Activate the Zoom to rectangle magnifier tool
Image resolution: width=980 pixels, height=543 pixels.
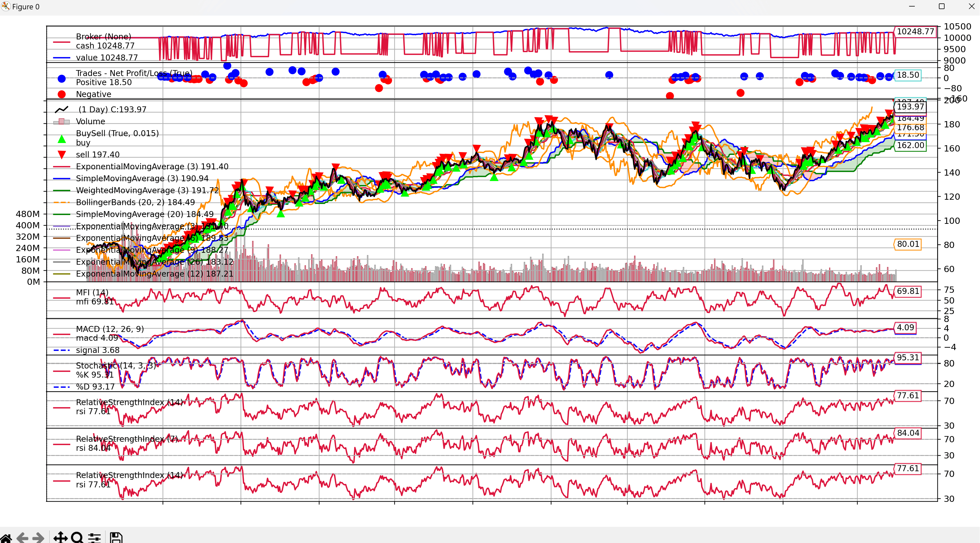coord(77,538)
